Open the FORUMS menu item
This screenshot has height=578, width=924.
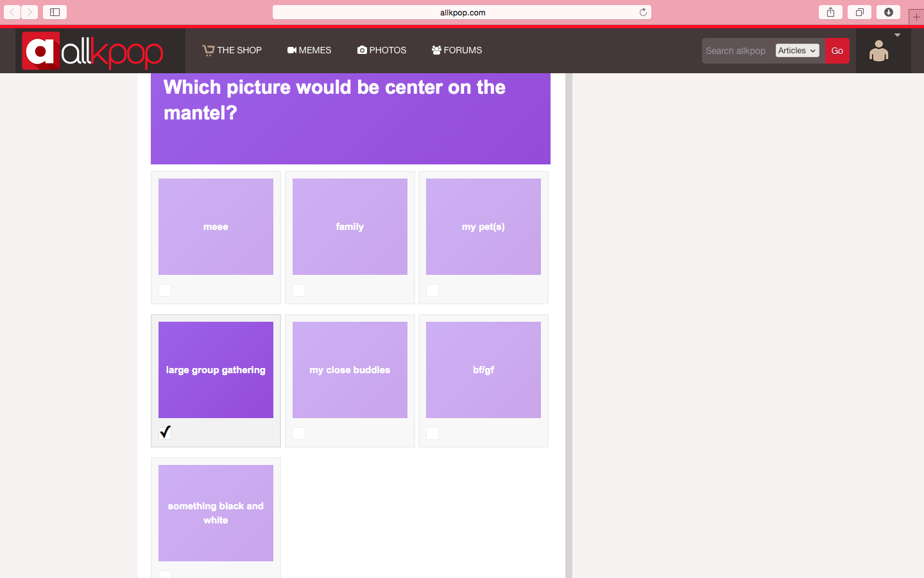(457, 50)
